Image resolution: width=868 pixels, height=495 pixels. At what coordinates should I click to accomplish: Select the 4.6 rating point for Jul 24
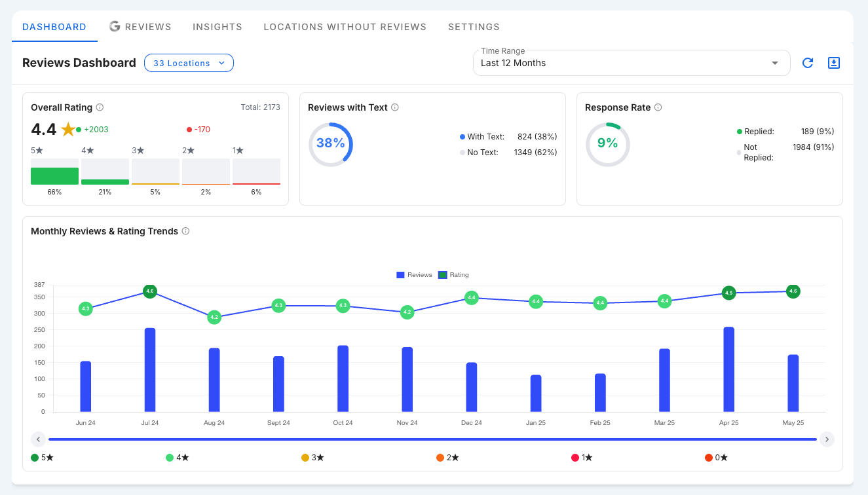149,290
